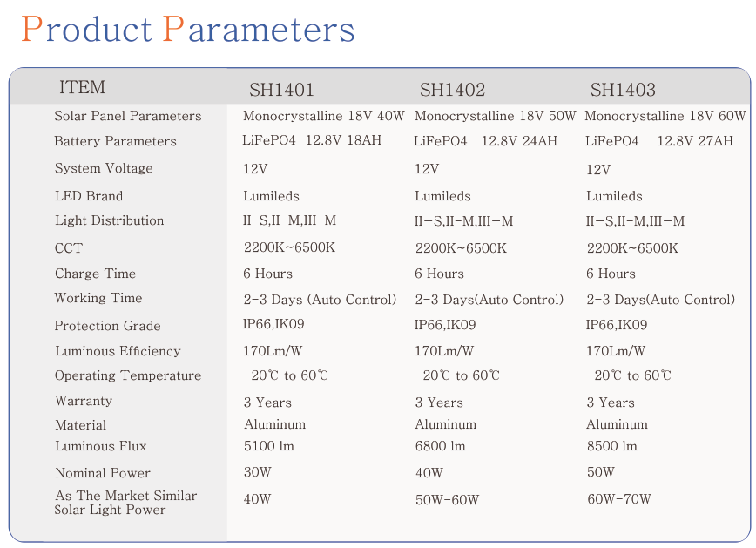The image size is (756, 548).
Task: Select the Monocrystalline 18V 60W cell
Action: click(x=665, y=116)
